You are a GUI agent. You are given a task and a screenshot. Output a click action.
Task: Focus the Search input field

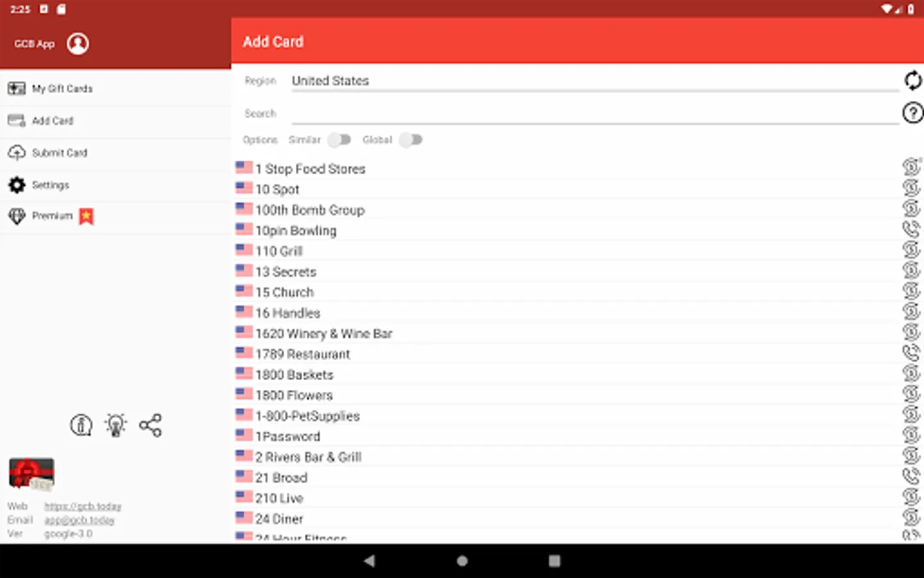595,113
